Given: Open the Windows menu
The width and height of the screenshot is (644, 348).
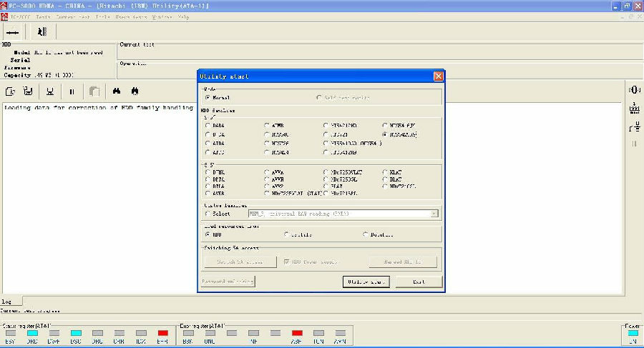Looking at the screenshot, I should coord(162,17).
